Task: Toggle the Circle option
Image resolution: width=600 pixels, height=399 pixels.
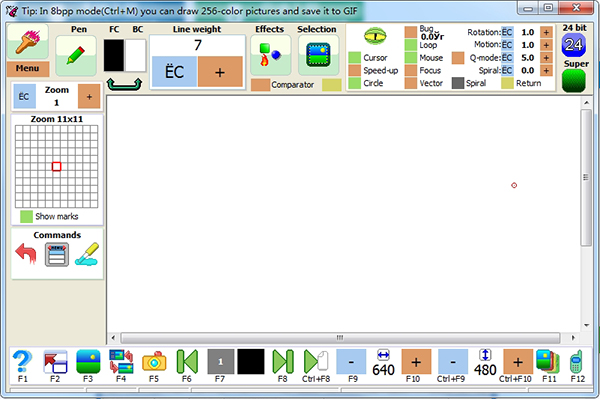Action: [x=354, y=83]
